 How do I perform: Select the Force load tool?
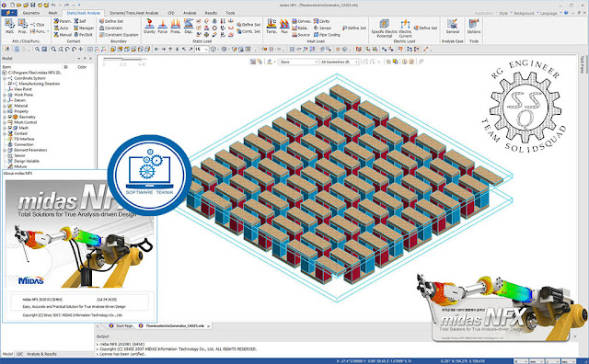(162, 27)
